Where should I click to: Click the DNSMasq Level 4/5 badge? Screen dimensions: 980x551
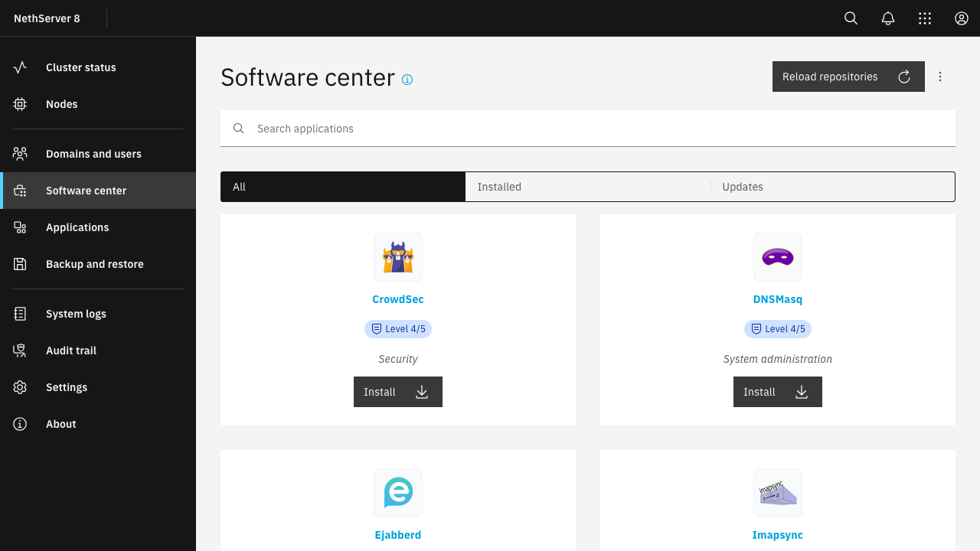(778, 329)
